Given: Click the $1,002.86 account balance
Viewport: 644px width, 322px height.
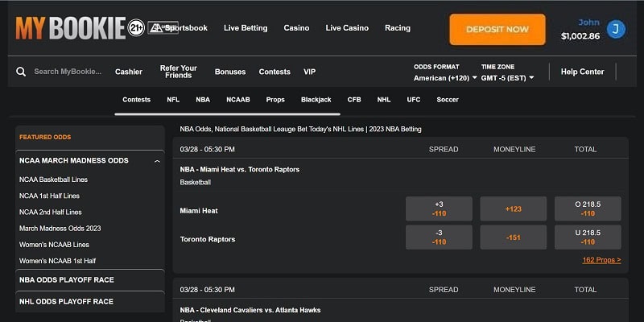Looking at the screenshot, I should [x=580, y=36].
